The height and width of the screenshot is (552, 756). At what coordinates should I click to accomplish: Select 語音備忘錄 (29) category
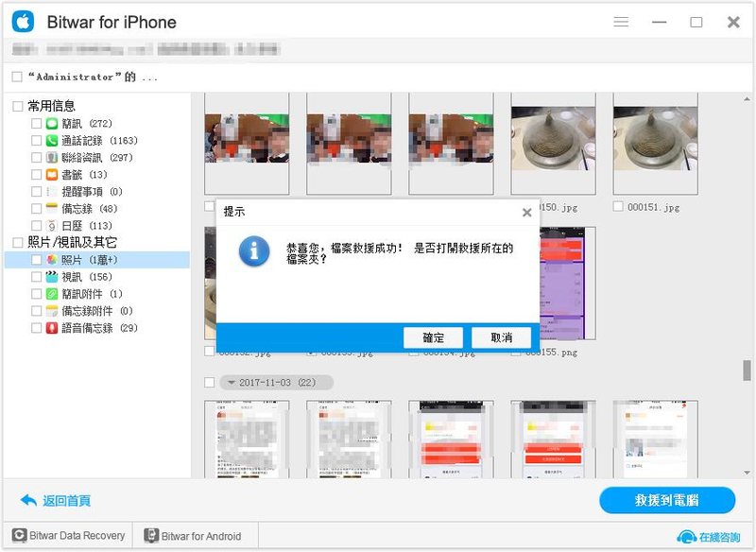click(100, 328)
